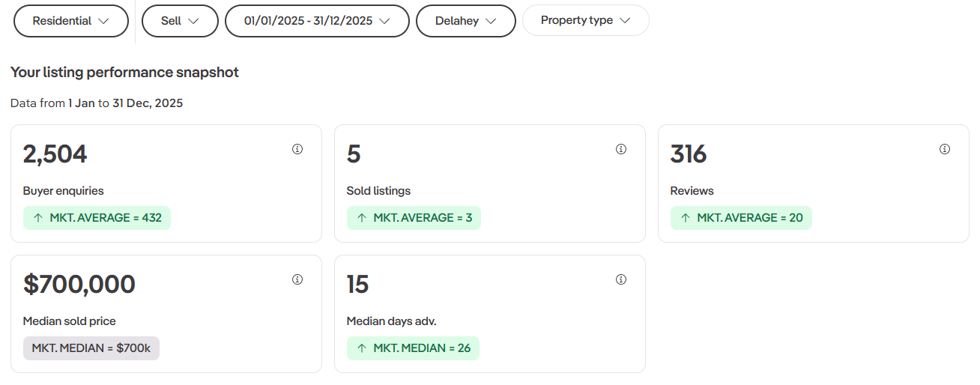Click the grey MKT. MEDIAN = $700k badge
Viewport: 980px width, 385px height.
[x=91, y=348]
